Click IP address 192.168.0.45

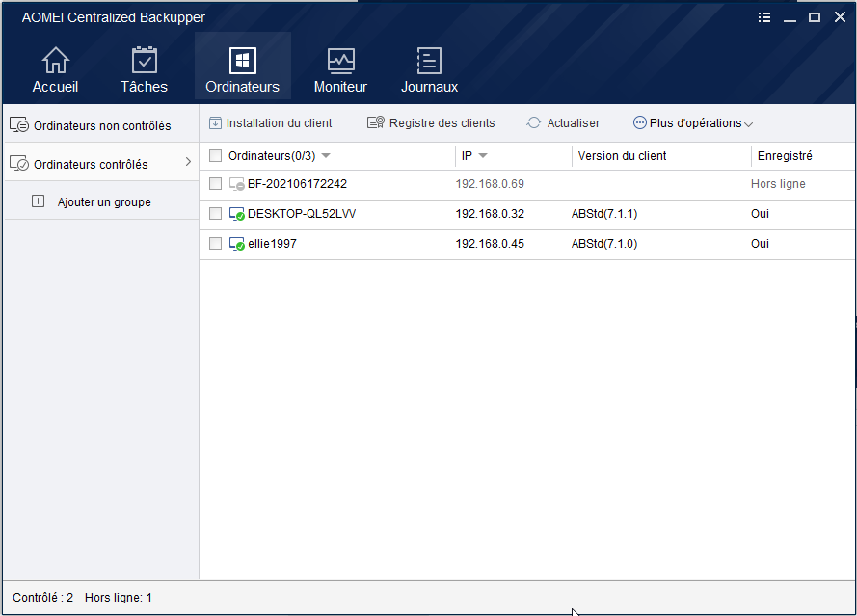click(x=490, y=244)
